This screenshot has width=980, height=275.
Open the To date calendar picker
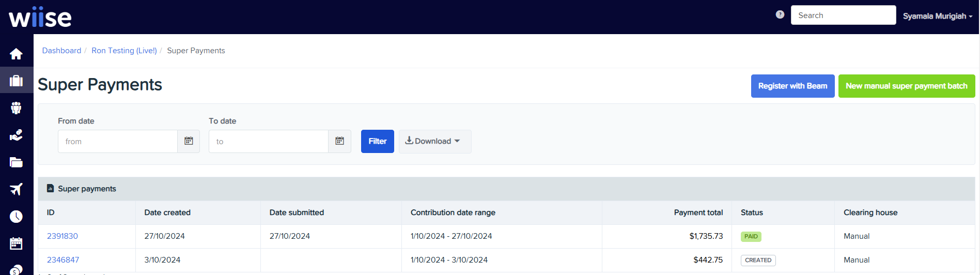pyautogui.click(x=339, y=141)
